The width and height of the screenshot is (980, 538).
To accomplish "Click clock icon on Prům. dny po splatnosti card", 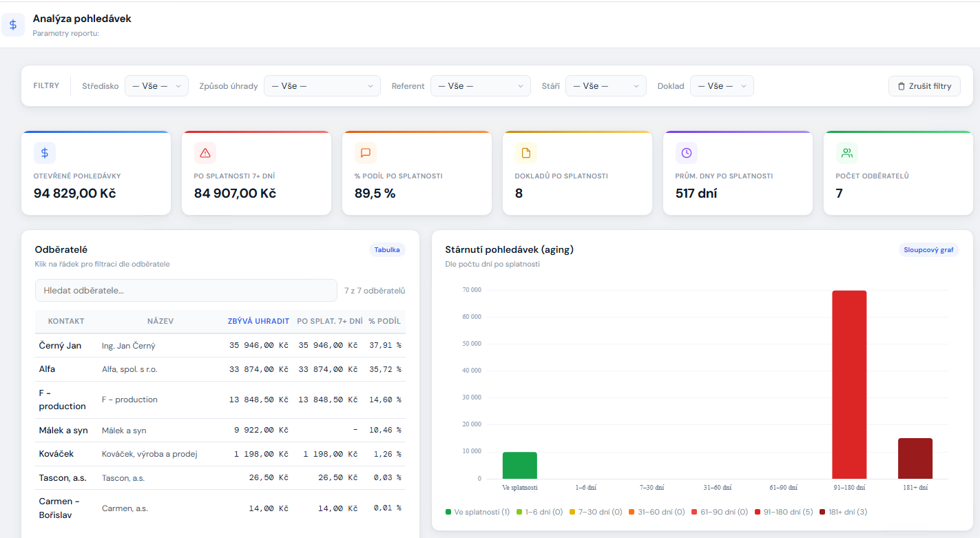I will click(x=686, y=153).
